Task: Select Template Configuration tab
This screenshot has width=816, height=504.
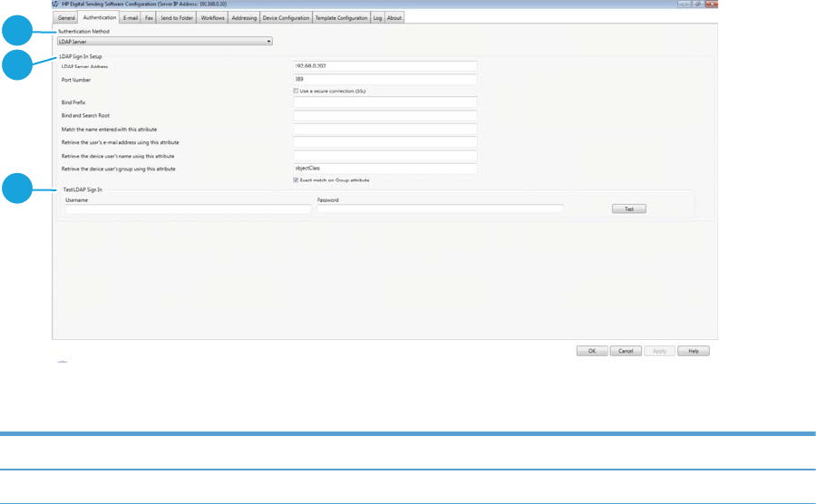Action: coord(342,18)
